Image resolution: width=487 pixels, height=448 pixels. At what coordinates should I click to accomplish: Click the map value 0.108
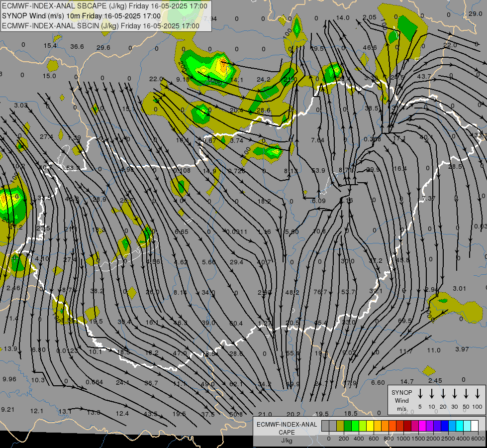click(182, 170)
